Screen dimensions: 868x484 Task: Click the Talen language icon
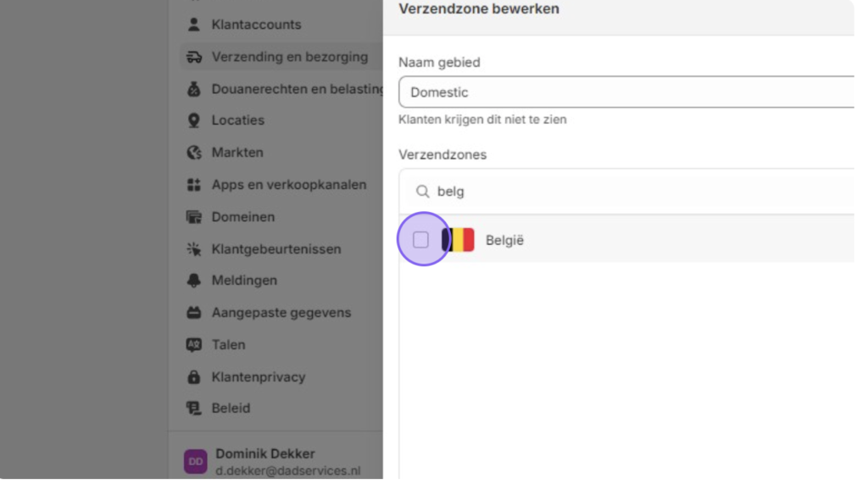point(194,344)
